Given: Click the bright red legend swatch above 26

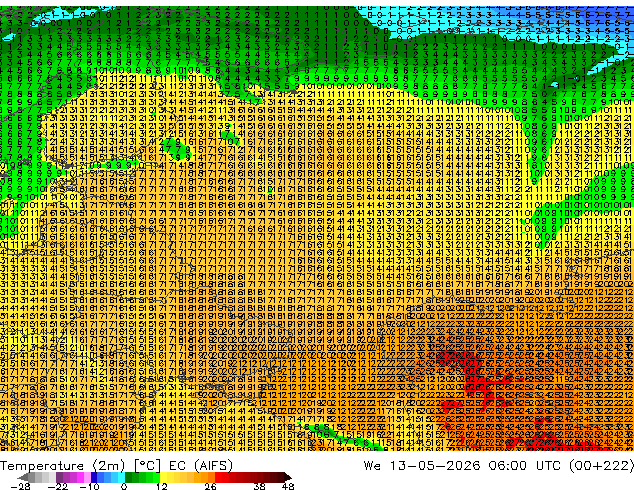Looking at the screenshot, I should tap(218, 477).
